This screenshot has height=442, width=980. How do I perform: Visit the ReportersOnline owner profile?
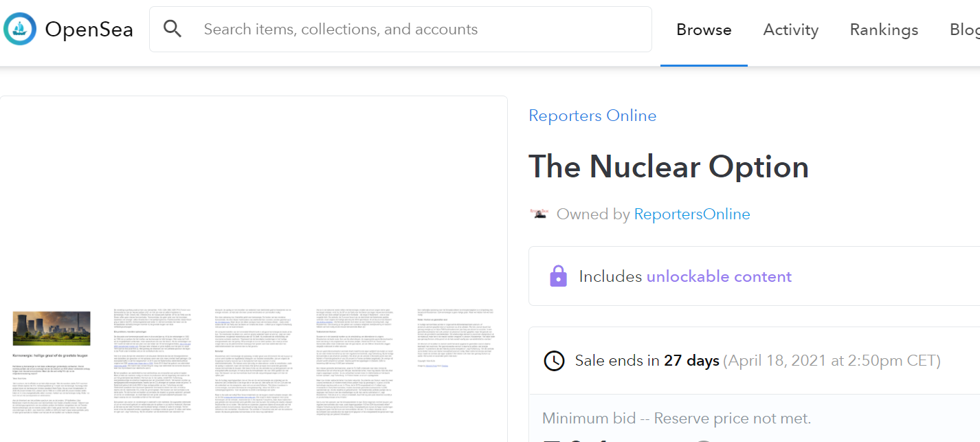click(x=691, y=214)
